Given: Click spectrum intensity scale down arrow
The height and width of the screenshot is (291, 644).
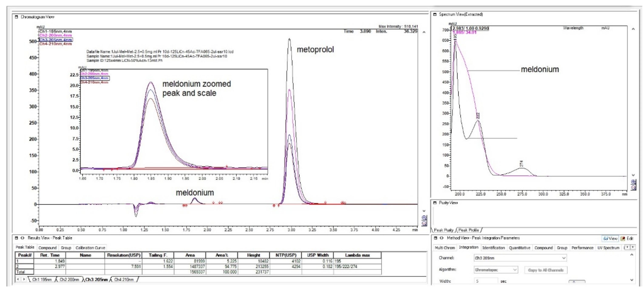Looking at the screenshot, I should (633, 175).
